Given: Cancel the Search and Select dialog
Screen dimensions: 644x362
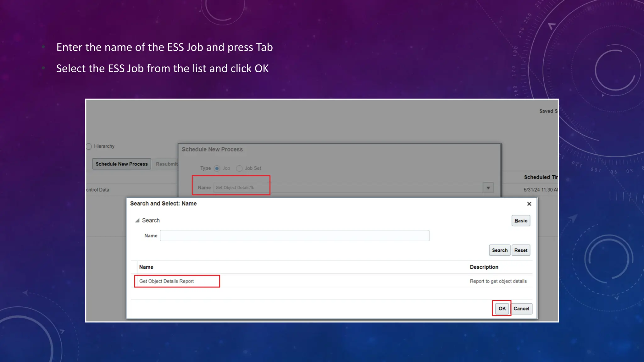Looking at the screenshot, I should tap(521, 309).
